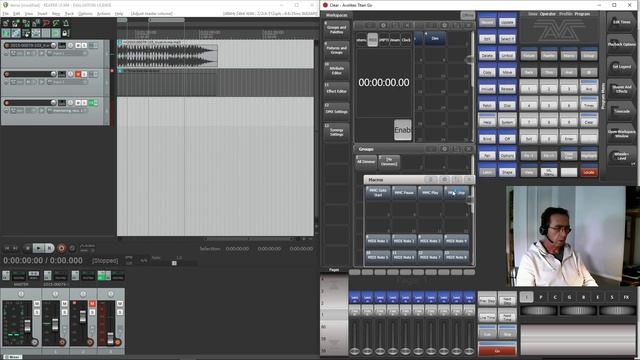640x360 pixels.
Task: Click the Copy button on Titan programmer
Action: [x=487, y=72]
